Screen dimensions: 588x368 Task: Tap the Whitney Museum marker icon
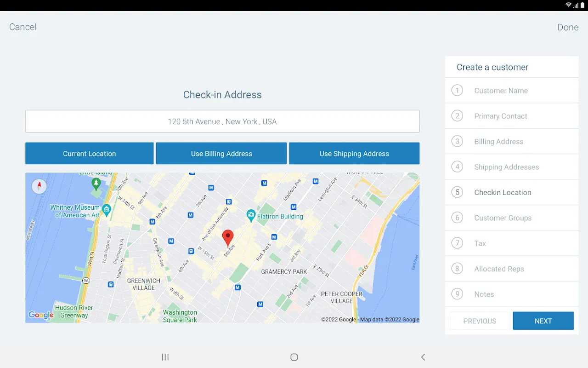107,210
